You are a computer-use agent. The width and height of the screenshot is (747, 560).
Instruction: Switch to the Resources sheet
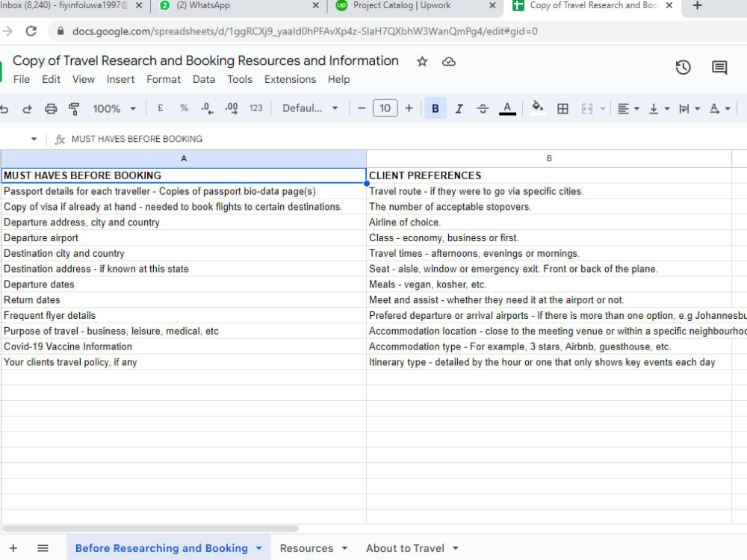click(308, 547)
